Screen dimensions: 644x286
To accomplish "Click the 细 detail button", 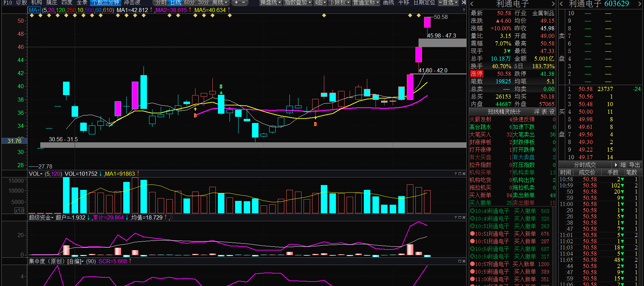I will (x=623, y=165).
